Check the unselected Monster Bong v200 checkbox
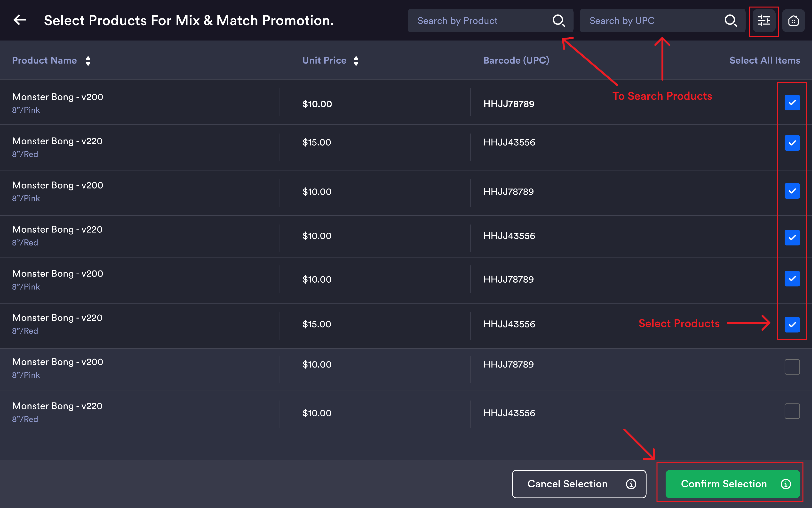The width and height of the screenshot is (812, 508). [x=792, y=367]
